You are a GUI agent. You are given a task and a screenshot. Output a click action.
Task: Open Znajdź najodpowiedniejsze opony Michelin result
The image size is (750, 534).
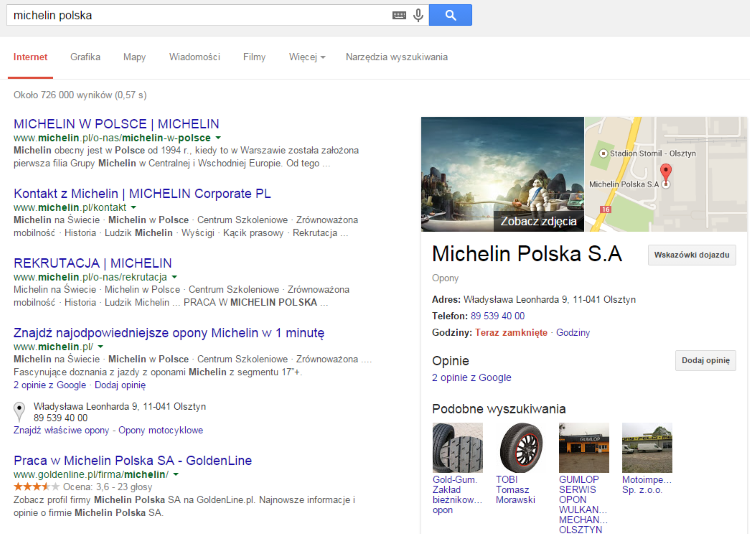pyautogui.click(x=169, y=333)
